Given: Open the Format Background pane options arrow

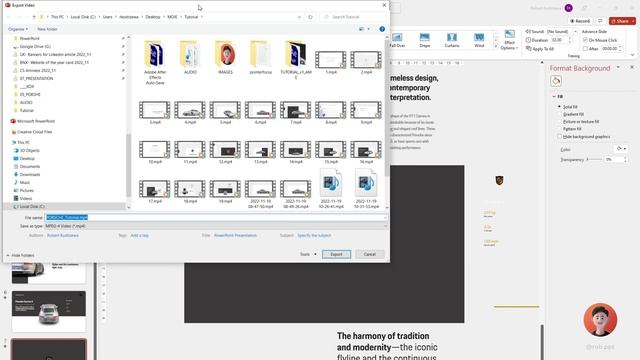Looking at the screenshot, I should tap(618, 67).
